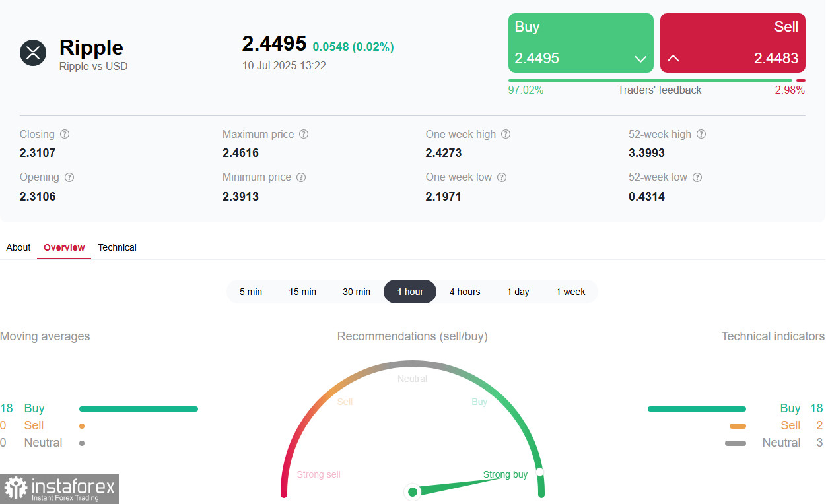Click the One week high value 2.4273
Image resolution: width=826 pixels, height=504 pixels.
[x=444, y=153]
